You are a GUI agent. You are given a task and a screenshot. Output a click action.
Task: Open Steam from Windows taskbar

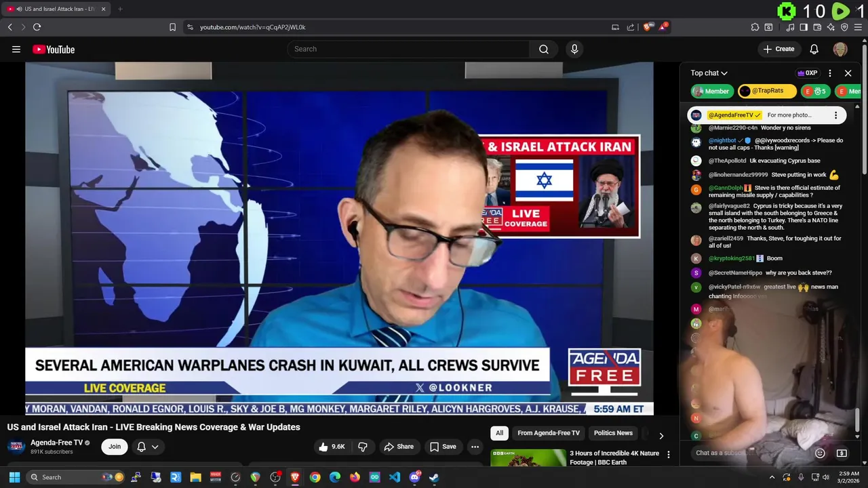pyautogui.click(x=434, y=477)
